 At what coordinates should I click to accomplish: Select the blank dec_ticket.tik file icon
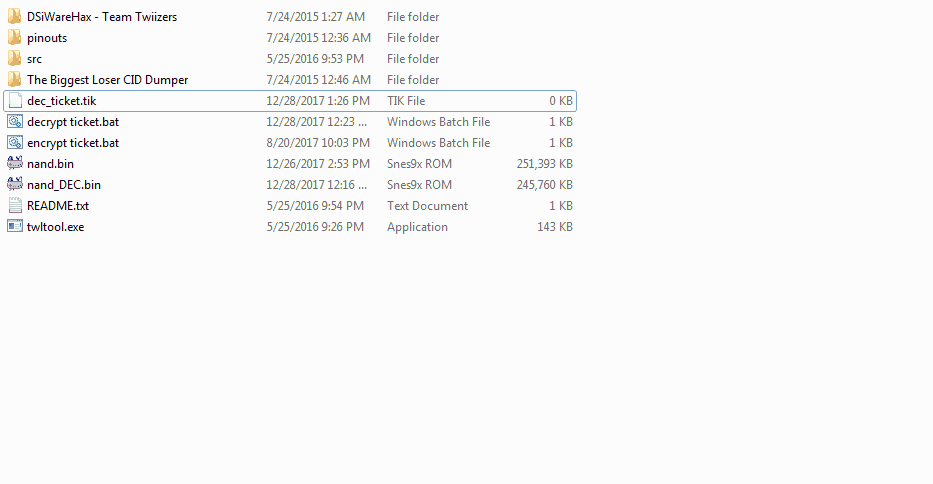tap(15, 101)
